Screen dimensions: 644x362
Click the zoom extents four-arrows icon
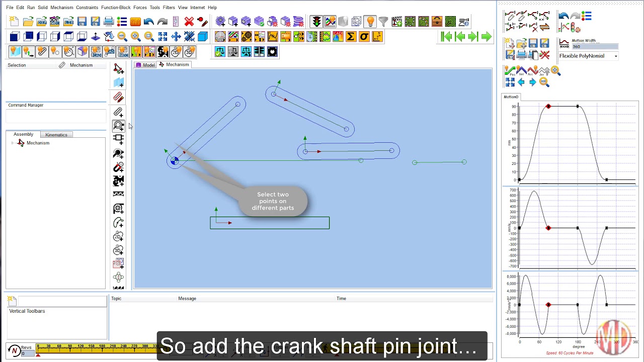pos(163,37)
